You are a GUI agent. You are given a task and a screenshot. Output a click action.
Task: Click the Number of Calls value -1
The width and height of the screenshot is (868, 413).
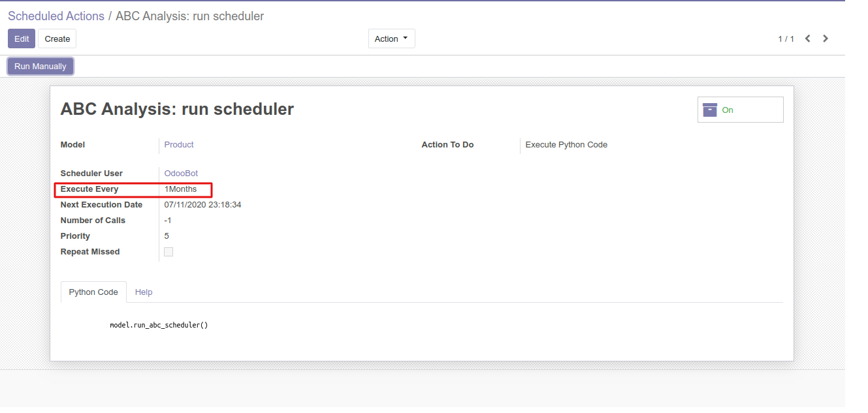[168, 221]
